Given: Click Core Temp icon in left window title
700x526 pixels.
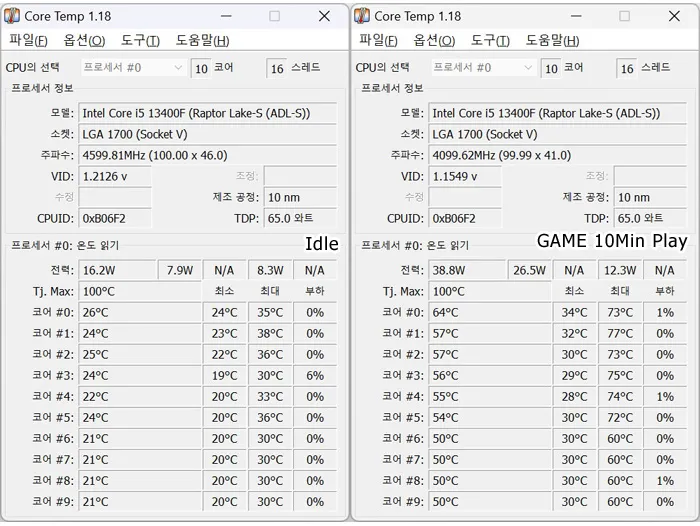Looking at the screenshot, I should coord(12,16).
